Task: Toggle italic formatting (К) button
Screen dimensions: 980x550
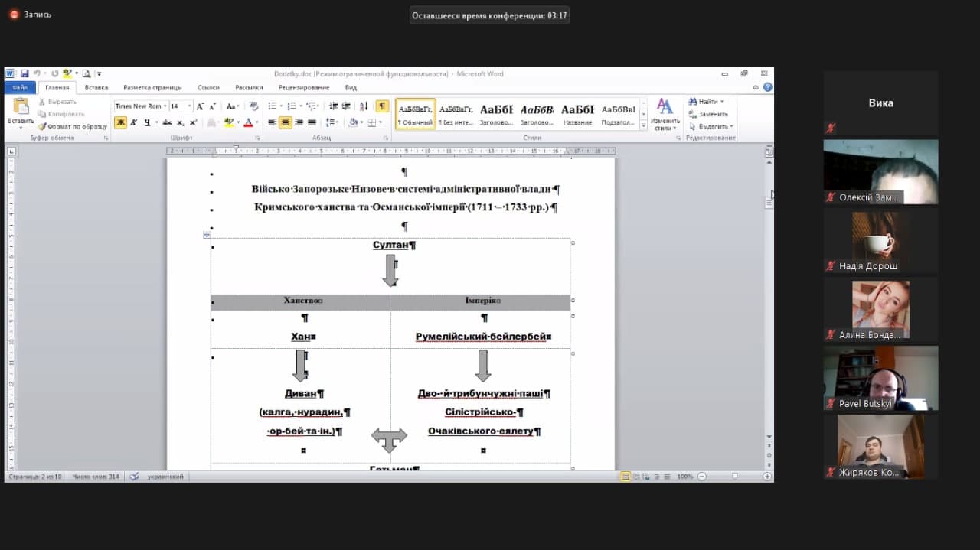Action: [x=133, y=122]
